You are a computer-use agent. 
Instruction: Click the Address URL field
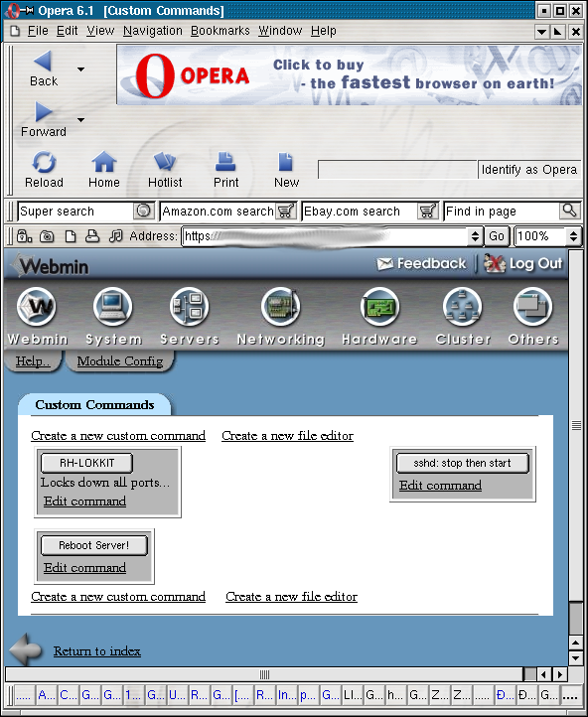point(325,236)
